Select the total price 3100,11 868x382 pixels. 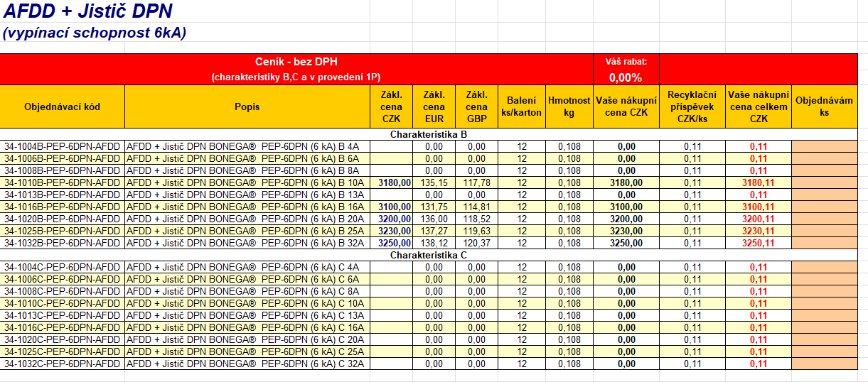tap(759, 207)
